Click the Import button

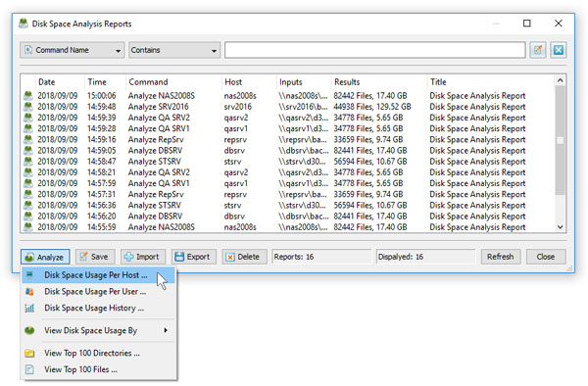point(143,257)
